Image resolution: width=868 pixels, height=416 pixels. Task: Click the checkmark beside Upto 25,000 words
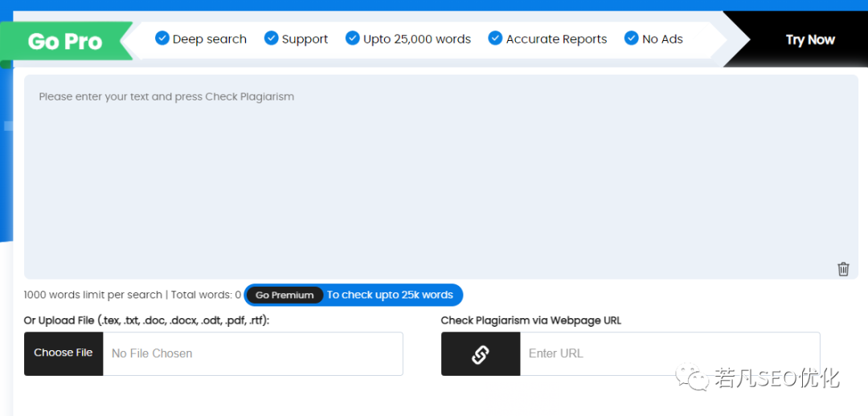[x=353, y=39]
